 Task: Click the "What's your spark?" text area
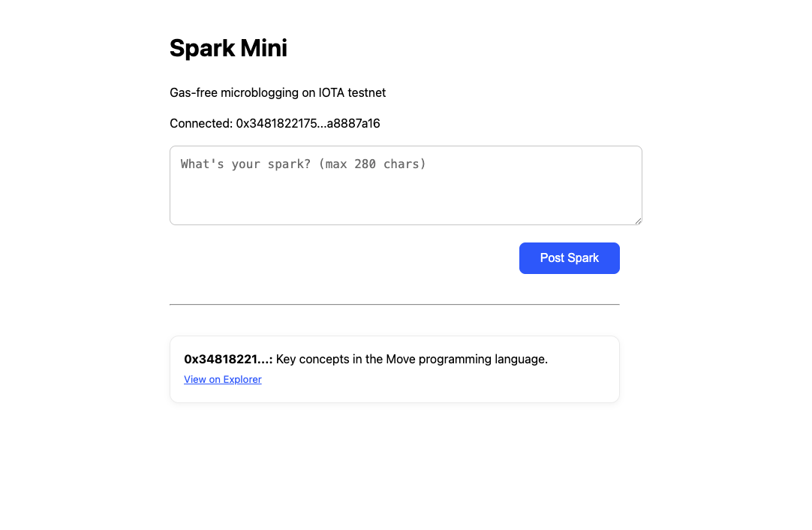coord(405,185)
